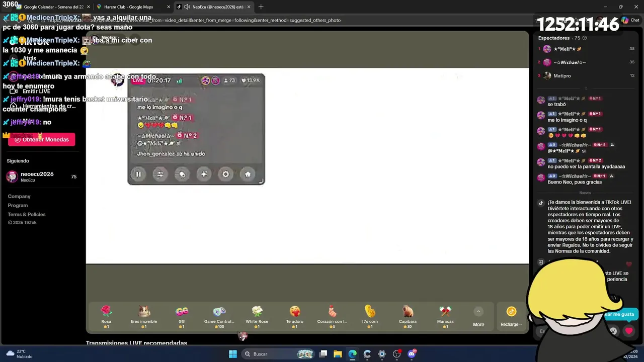This screenshot has height=362, width=644.
Task: Click the overlay home icon
Action: click(248, 174)
